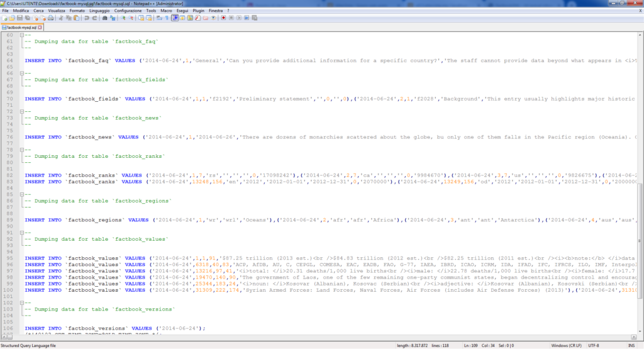Toggle the word wrap toolbar button
Viewport: 644px width, 349px height.
tap(160, 18)
